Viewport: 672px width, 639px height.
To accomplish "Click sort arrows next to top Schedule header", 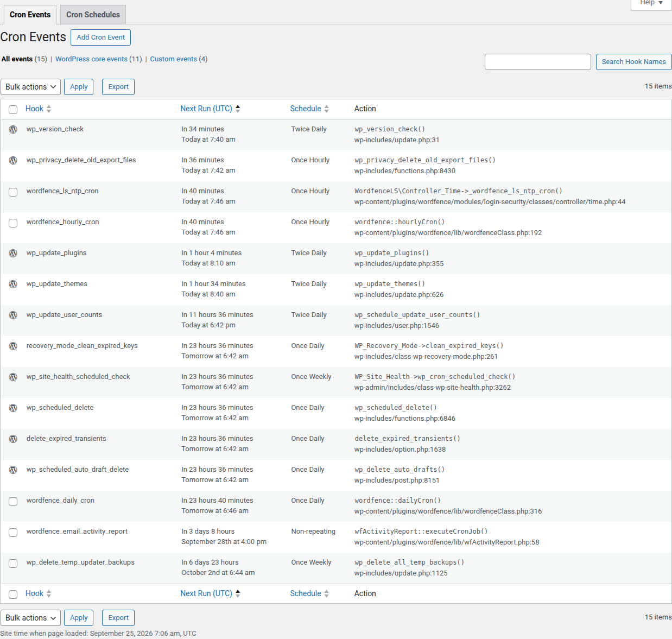I will 326,109.
